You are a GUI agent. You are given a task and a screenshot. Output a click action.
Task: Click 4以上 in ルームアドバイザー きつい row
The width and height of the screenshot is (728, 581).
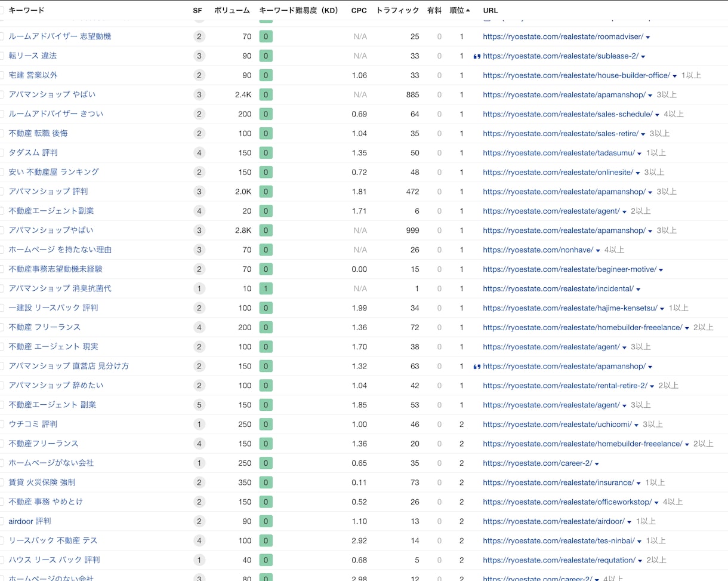pos(674,114)
